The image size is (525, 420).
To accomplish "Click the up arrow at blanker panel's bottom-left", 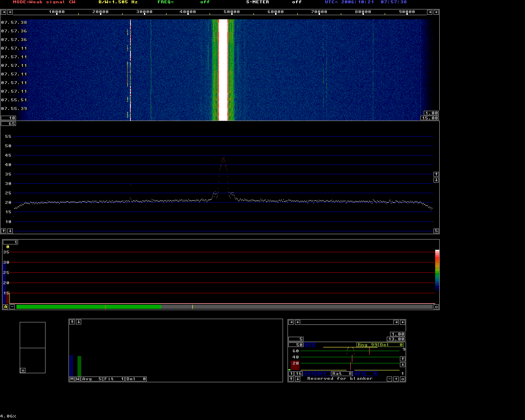I will 291,379.
